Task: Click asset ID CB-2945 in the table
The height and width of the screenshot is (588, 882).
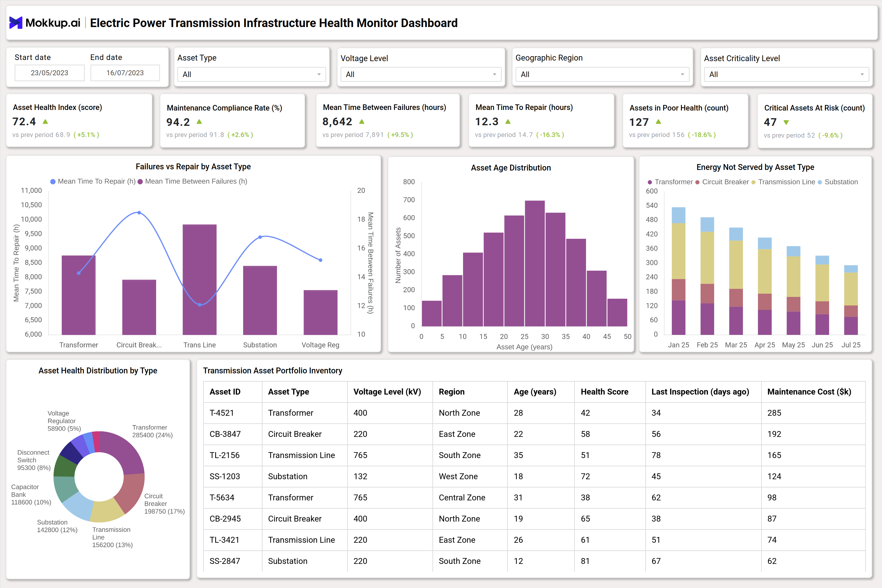Action: pos(225,519)
